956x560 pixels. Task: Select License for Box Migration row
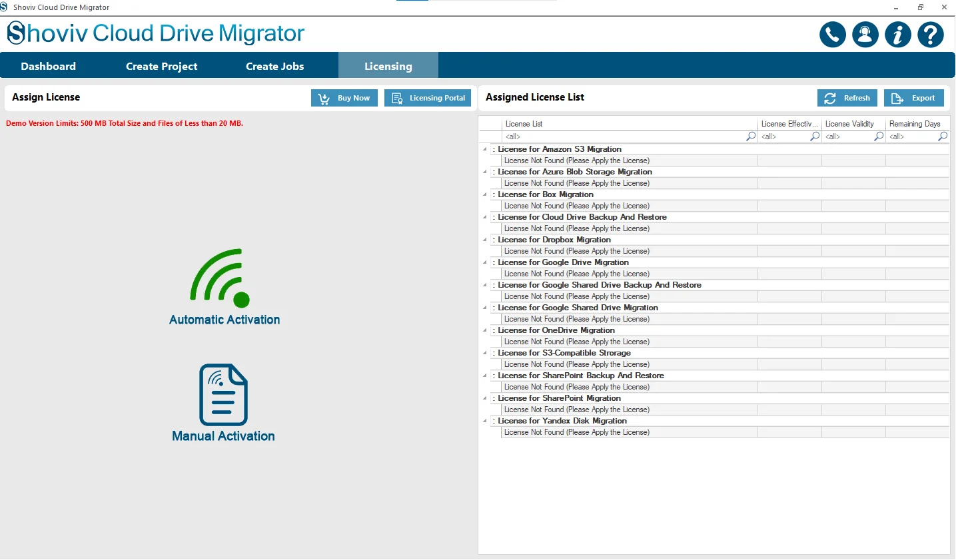point(719,194)
